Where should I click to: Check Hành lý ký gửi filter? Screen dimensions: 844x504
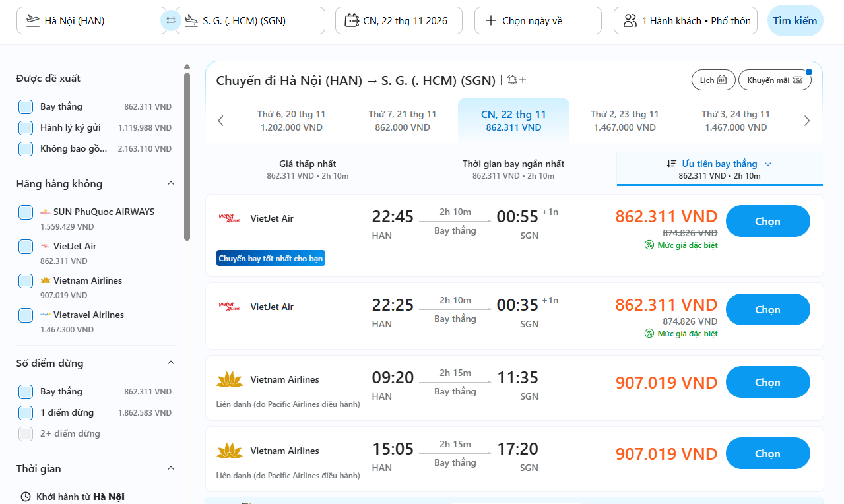pos(26,127)
